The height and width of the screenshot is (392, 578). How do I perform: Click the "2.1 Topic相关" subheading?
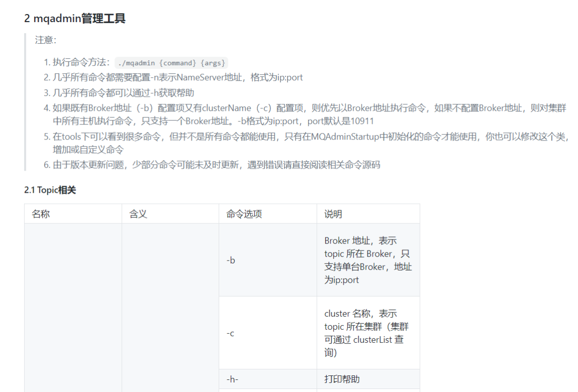(x=50, y=190)
